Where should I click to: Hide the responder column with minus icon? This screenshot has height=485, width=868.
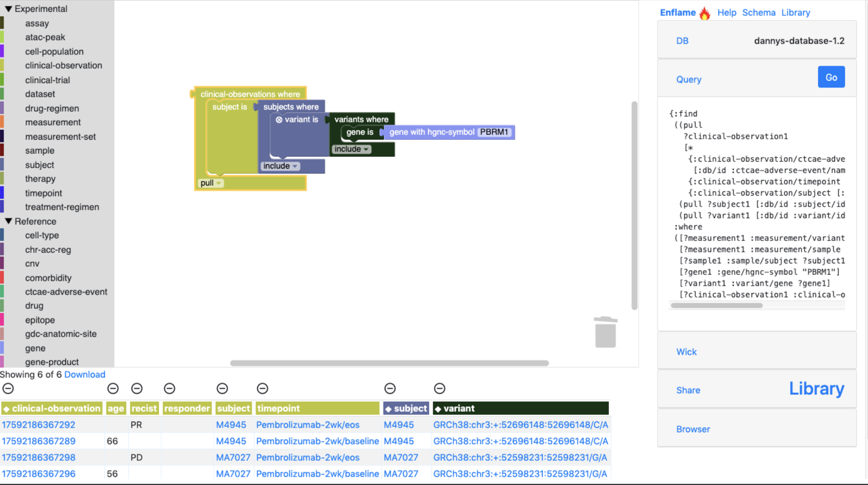coord(170,388)
